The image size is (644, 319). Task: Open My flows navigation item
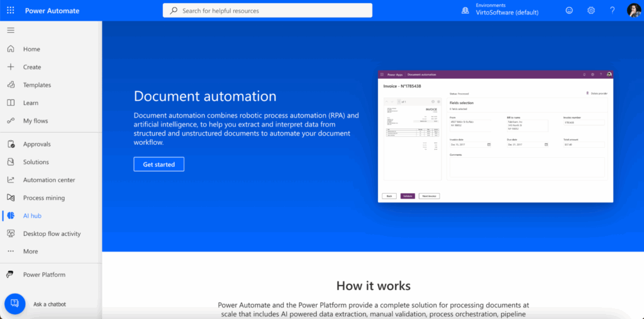[35, 121]
